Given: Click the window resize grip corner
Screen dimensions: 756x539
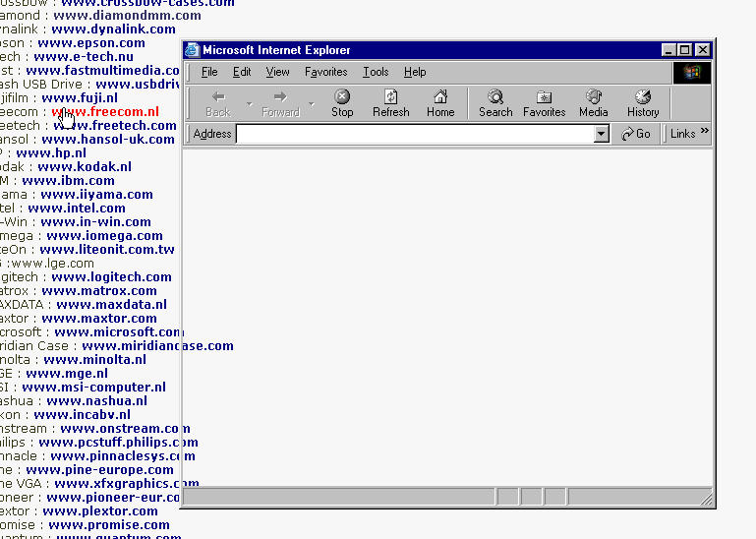Looking at the screenshot, I should coord(706,499).
